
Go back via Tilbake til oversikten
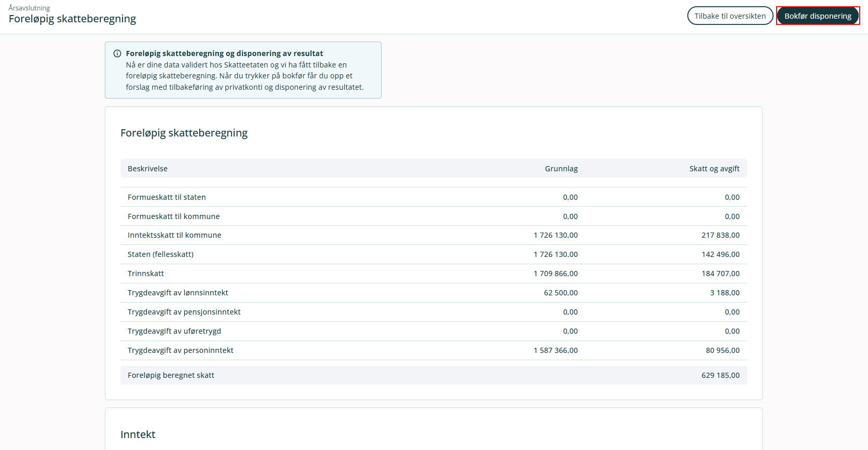(730, 16)
